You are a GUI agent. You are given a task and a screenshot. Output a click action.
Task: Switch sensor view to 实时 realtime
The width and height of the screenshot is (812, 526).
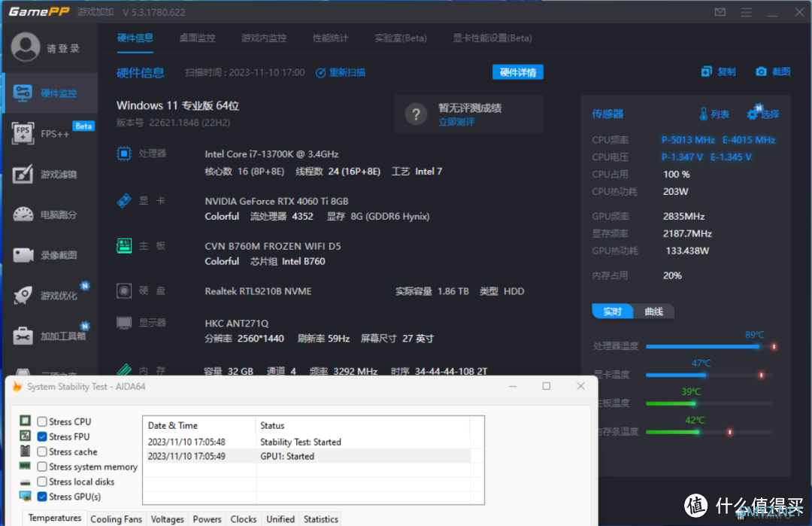(x=613, y=312)
